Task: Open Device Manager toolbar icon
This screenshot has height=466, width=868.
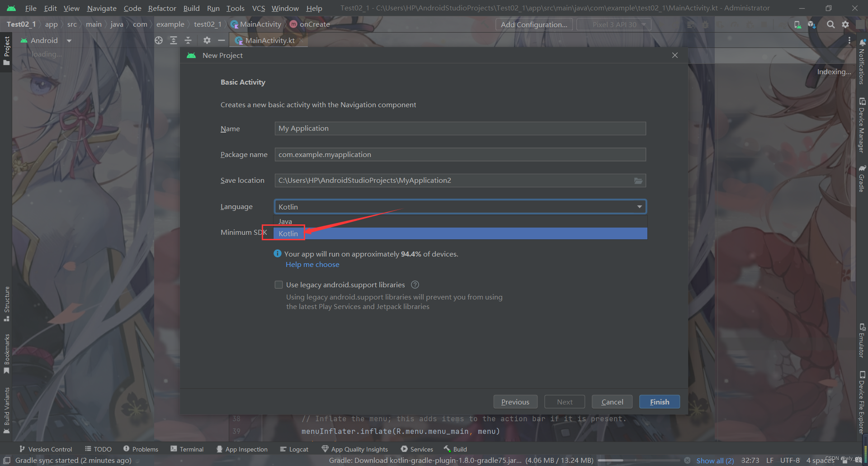Action: pos(797,24)
